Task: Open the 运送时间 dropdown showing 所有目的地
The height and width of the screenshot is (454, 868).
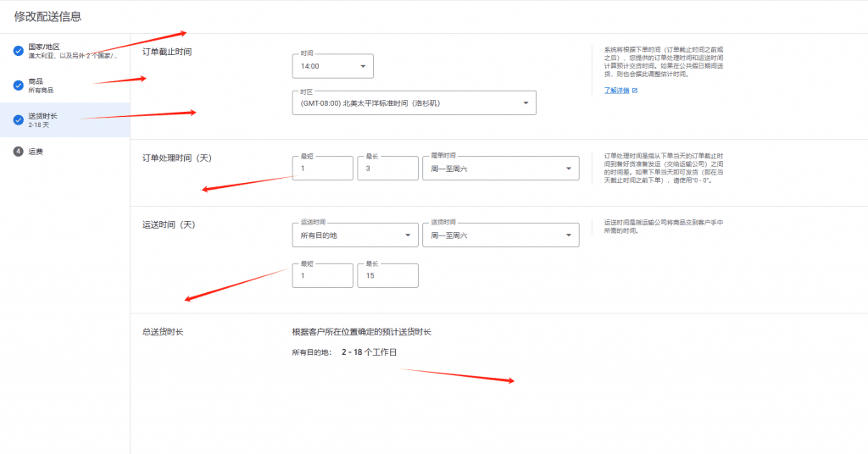Action: coord(355,235)
